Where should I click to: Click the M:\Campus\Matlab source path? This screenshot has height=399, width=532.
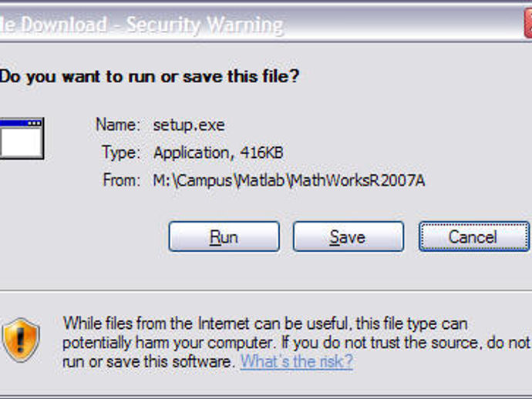click(x=289, y=180)
